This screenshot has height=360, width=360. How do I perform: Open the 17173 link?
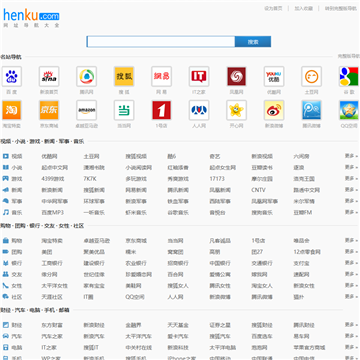coord(217,179)
